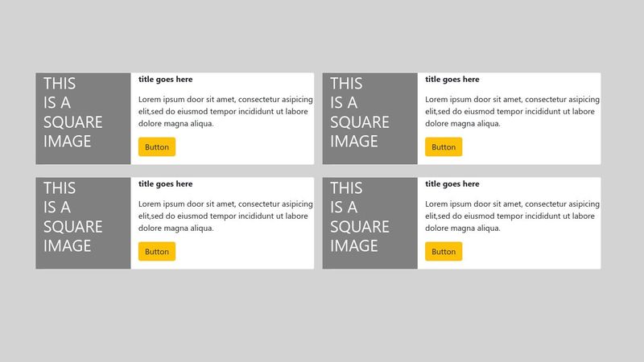Image resolution: width=644 pixels, height=362 pixels.
Task: Click white space right of top-right card's Button
Action: 528,147
